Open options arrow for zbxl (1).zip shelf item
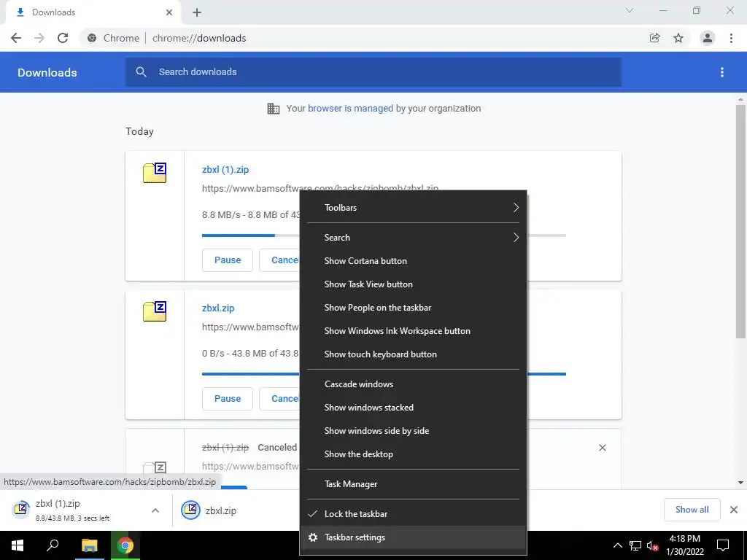The image size is (747, 560). tap(155, 510)
